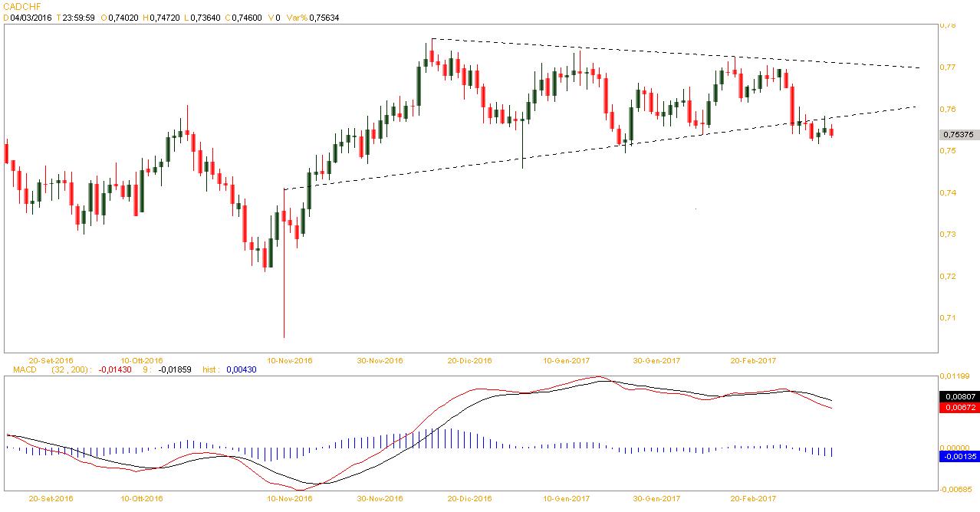Click the closing price value 0,74600
The height and width of the screenshot is (512, 980).
pyautogui.click(x=247, y=18)
